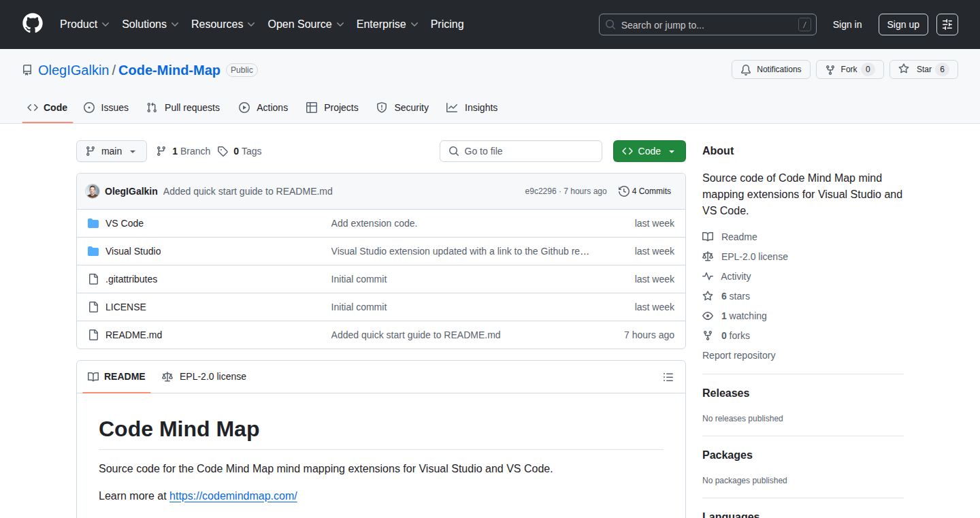This screenshot has height=518, width=980.
Task: Open commit hash e9c2296
Action: (x=540, y=191)
